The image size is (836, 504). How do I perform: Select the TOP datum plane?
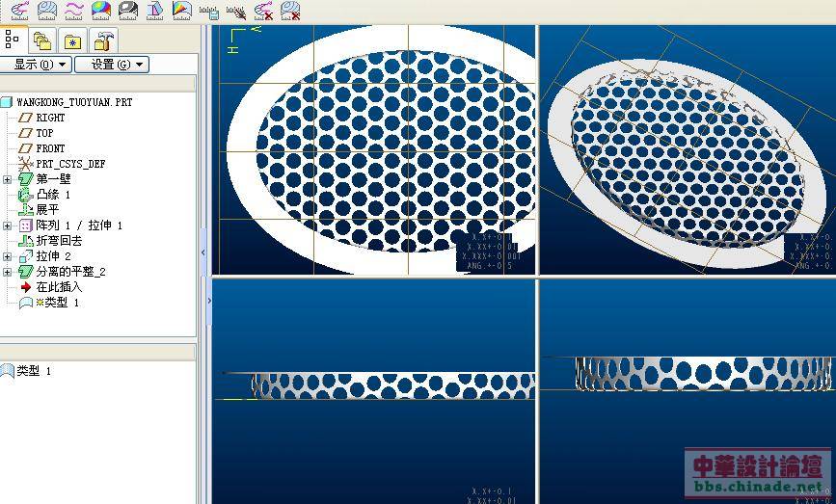(x=44, y=133)
